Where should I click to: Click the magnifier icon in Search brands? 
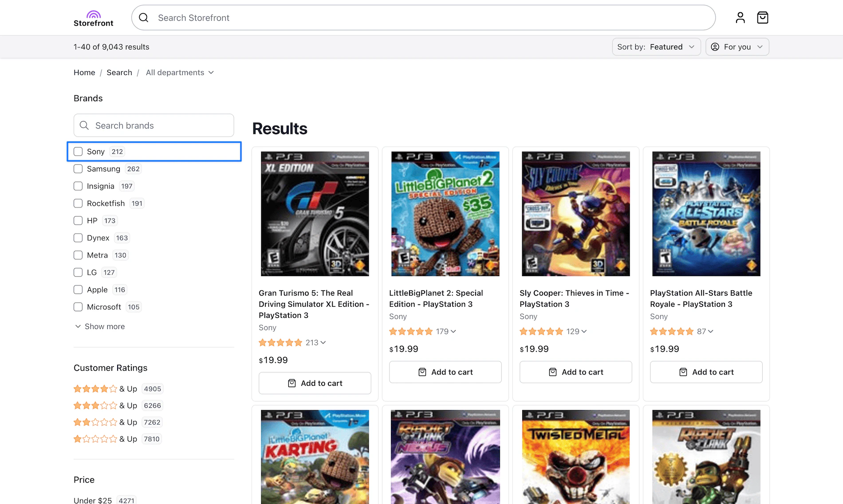click(84, 125)
